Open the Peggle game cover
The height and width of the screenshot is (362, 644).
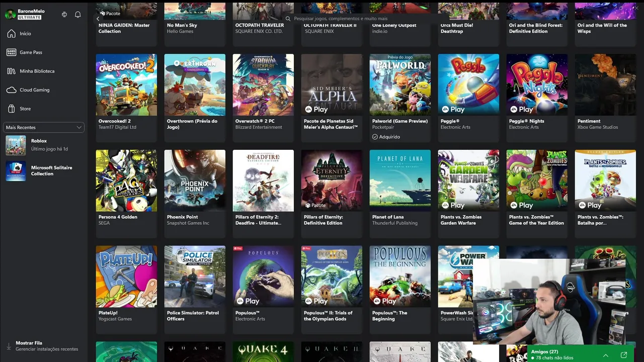(x=468, y=85)
